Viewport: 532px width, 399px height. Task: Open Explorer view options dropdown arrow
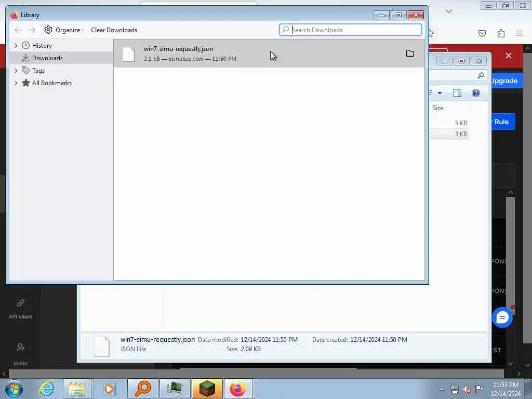click(440, 93)
